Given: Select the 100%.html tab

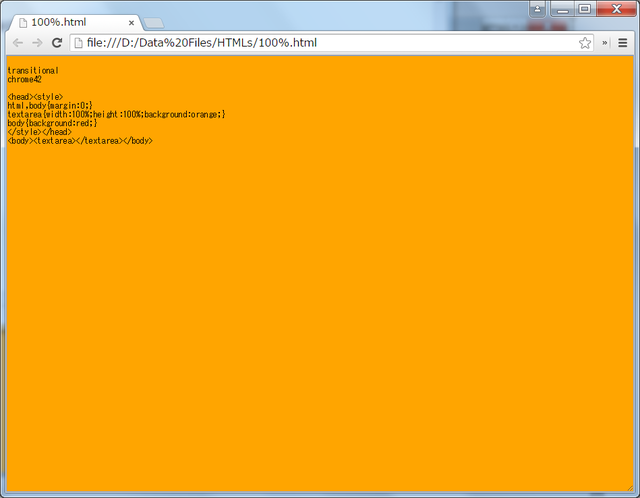Looking at the screenshot, I should pos(76,22).
